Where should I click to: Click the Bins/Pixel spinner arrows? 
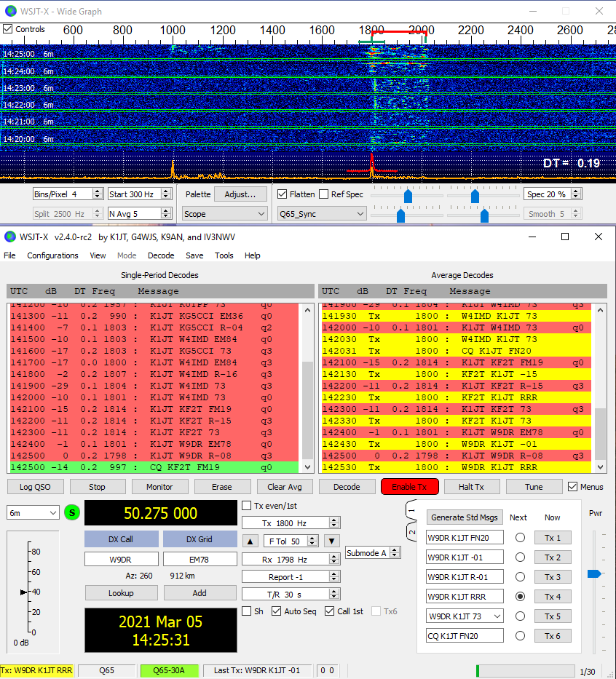98,194
